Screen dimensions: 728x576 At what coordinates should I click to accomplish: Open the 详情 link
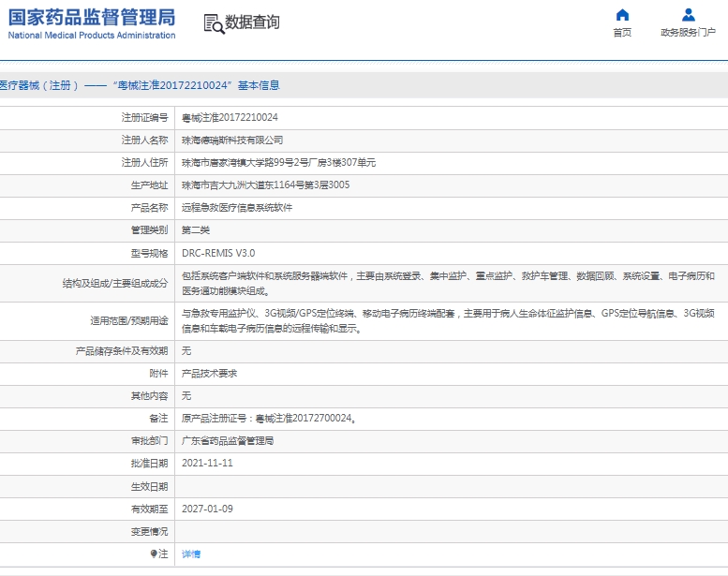pyautogui.click(x=191, y=554)
